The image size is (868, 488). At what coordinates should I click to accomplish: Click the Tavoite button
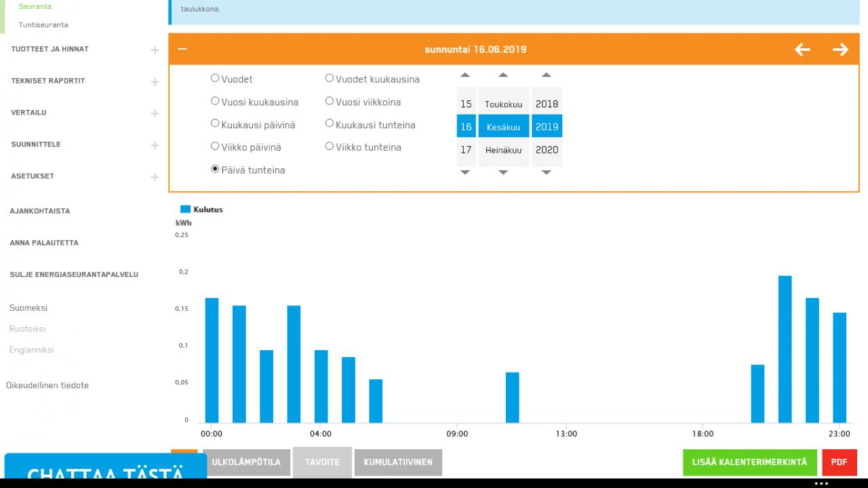tap(322, 462)
